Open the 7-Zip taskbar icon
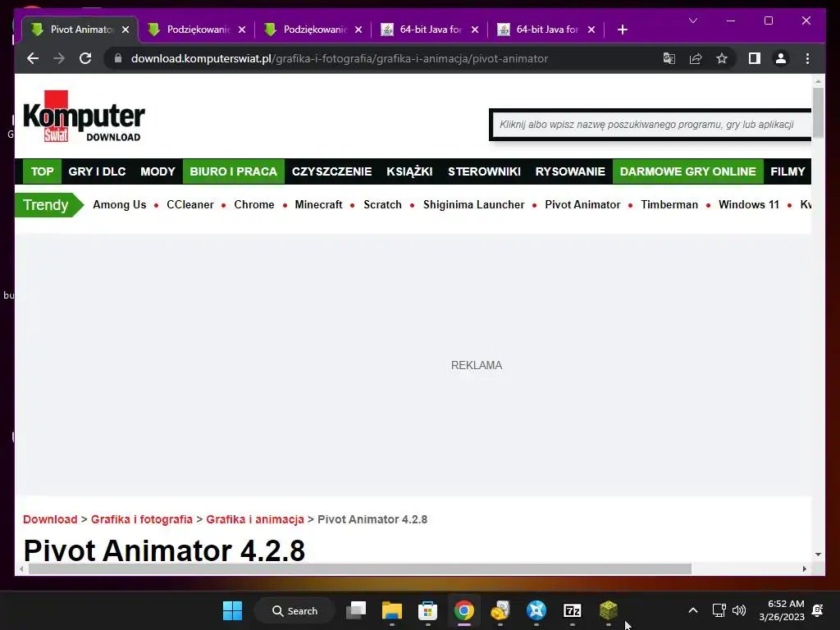This screenshot has width=840, height=630. [572, 610]
